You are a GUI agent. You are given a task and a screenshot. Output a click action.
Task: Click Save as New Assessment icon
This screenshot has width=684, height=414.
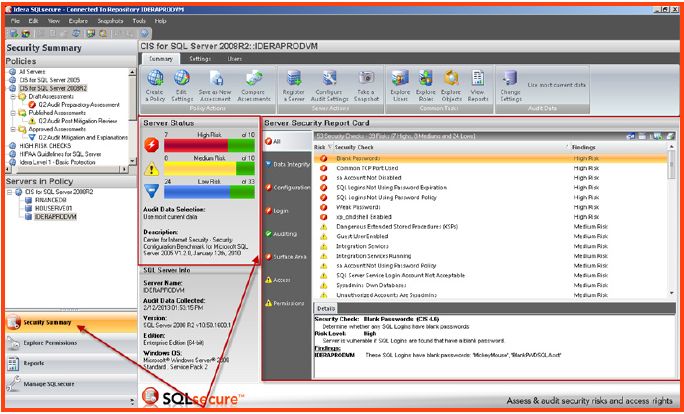pos(216,79)
